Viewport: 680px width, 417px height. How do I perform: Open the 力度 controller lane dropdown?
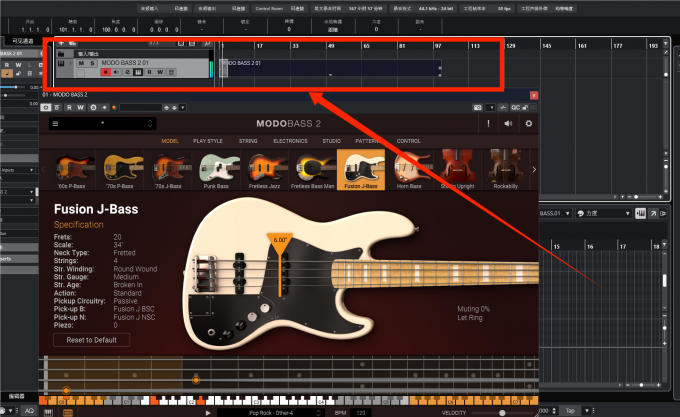tap(603, 213)
